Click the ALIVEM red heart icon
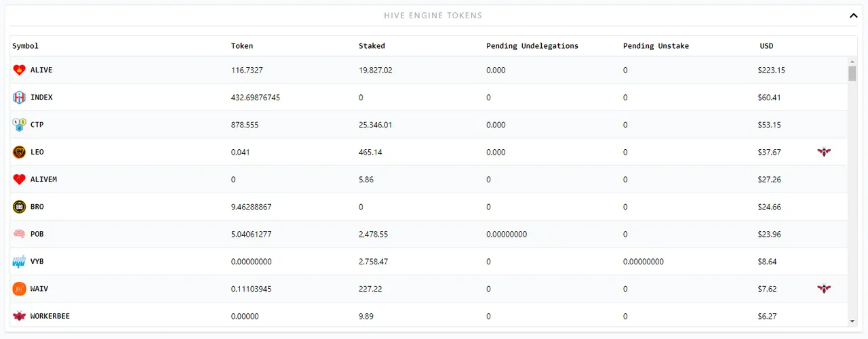This screenshot has height=339, width=868. [x=19, y=180]
